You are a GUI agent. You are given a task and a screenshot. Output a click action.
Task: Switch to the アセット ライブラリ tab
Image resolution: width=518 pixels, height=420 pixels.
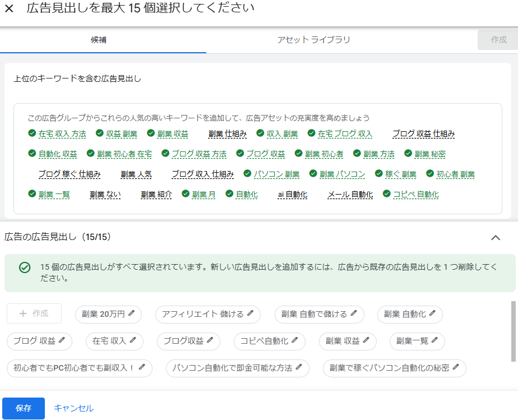(x=313, y=40)
